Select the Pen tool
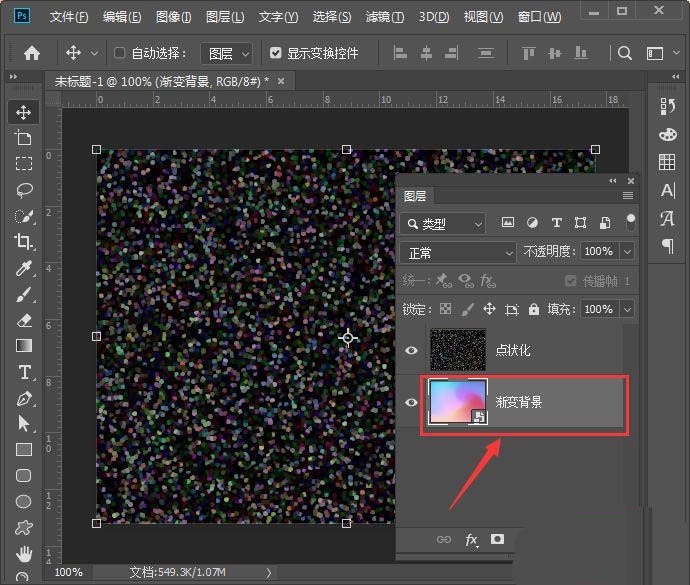 [x=24, y=398]
